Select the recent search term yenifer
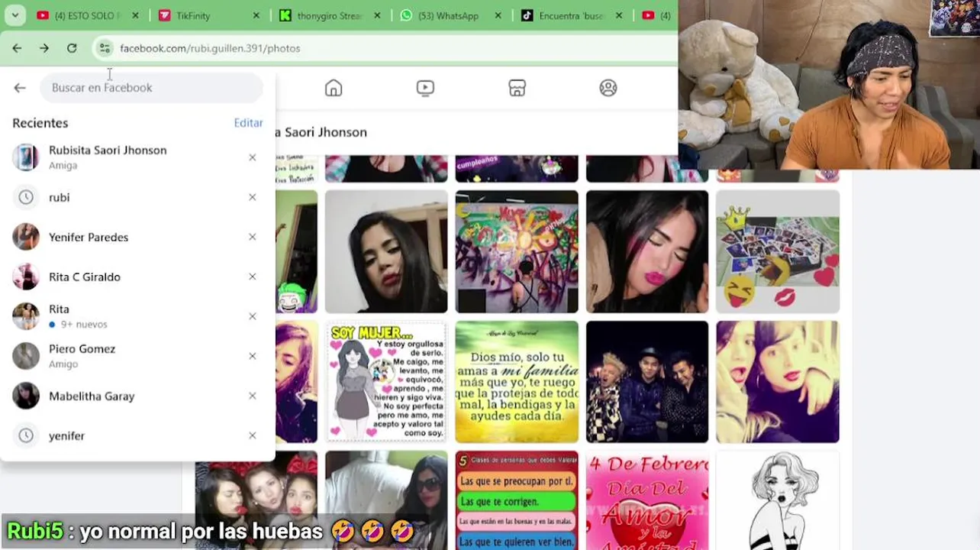980x550 pixels. click(137, 435)
